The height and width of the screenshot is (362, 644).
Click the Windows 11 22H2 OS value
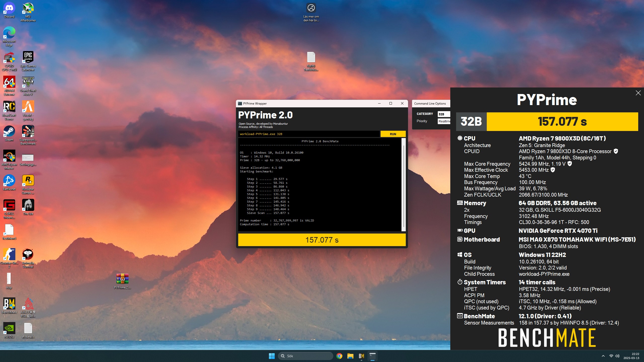tap(542, 255)
